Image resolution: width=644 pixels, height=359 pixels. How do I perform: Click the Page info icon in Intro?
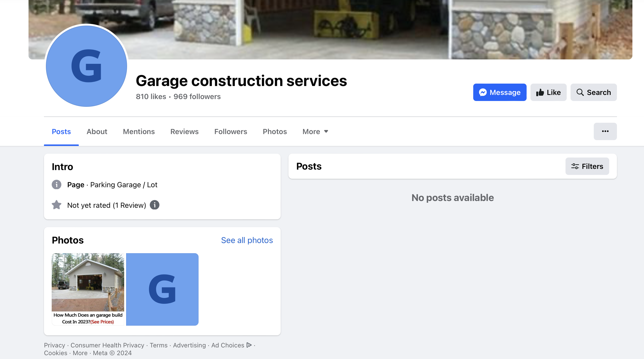[57, 185]
